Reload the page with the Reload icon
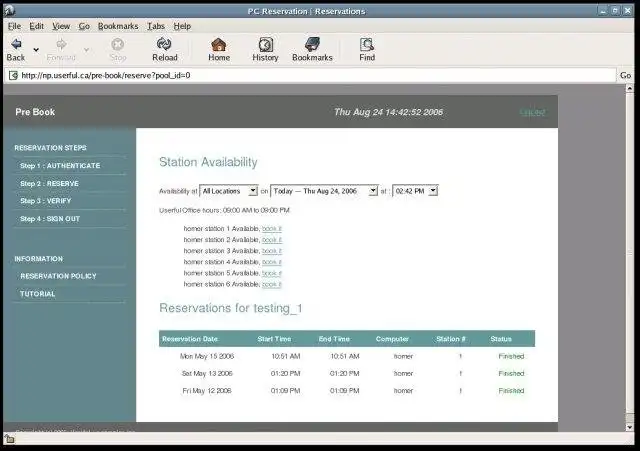The width and height of the screenshot is (640, 451). click(x=164, y=44)
